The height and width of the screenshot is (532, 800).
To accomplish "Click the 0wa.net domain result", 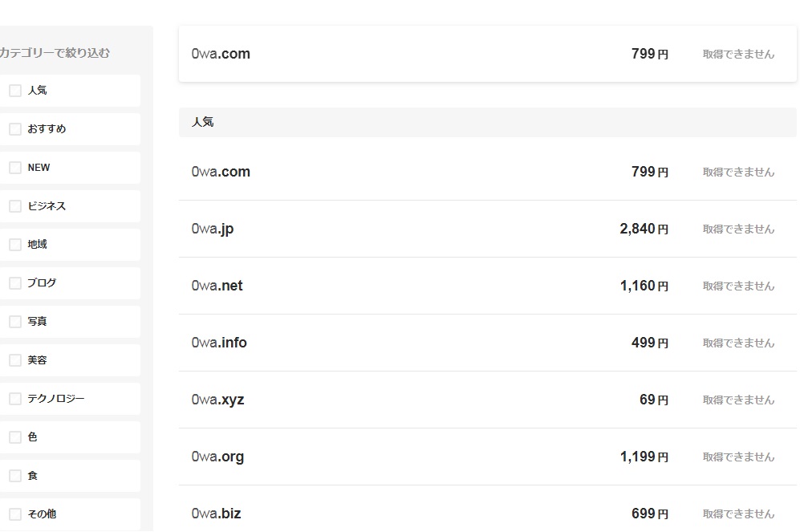I will pos(217,286).
